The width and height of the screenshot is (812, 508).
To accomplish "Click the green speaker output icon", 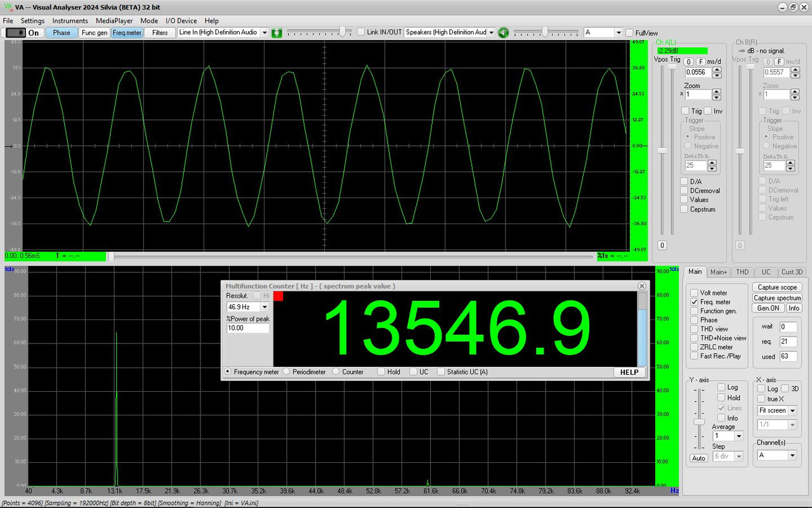I will [x=503, y=32].
